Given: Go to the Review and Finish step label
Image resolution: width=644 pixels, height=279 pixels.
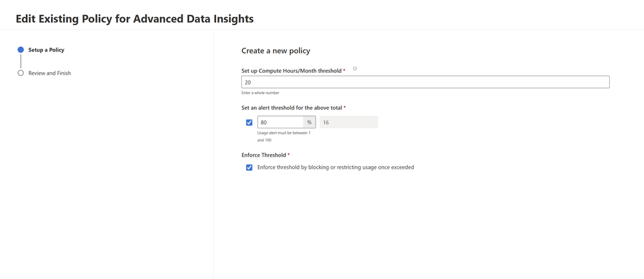Looking at the screenshot, I should click(x=50, y=73).
